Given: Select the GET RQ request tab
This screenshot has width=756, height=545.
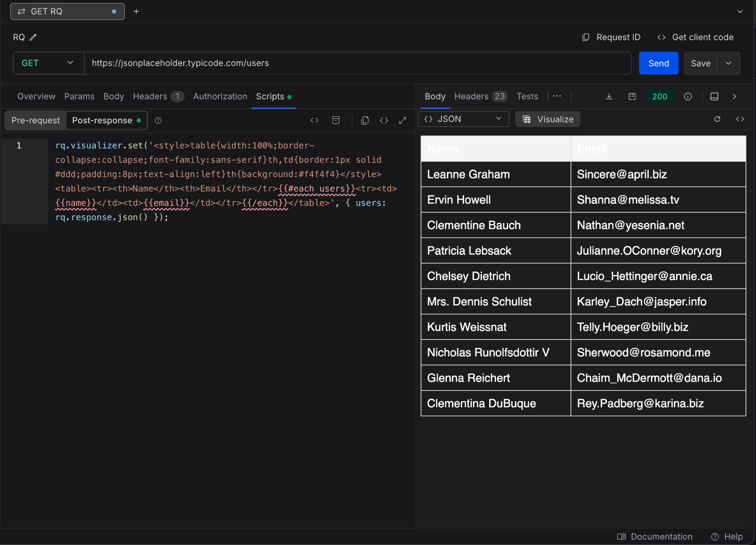Looking at the screenshot, I should [x=67, y=12].
